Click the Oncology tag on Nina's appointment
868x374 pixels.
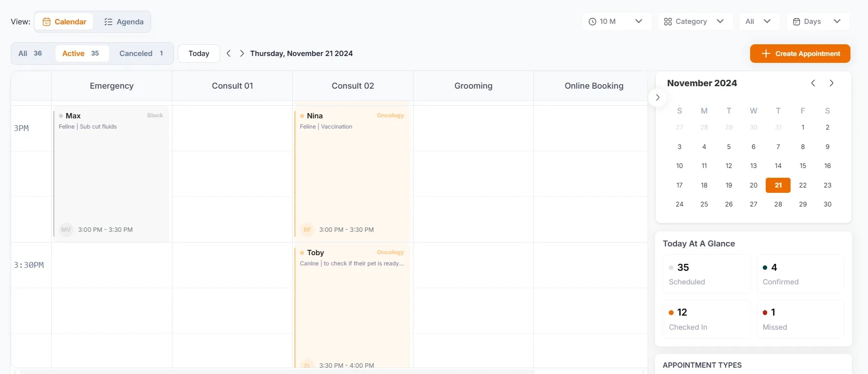point(390,115)
